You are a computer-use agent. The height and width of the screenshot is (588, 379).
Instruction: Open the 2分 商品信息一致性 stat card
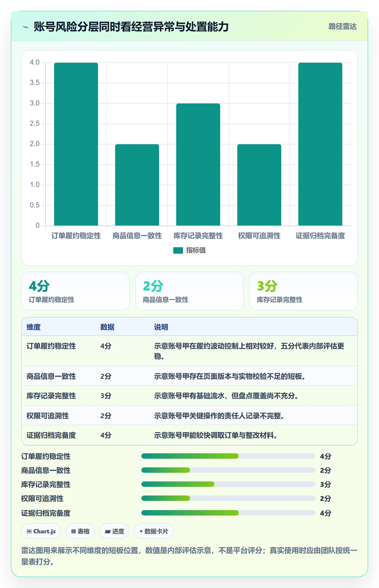(190, 291)
